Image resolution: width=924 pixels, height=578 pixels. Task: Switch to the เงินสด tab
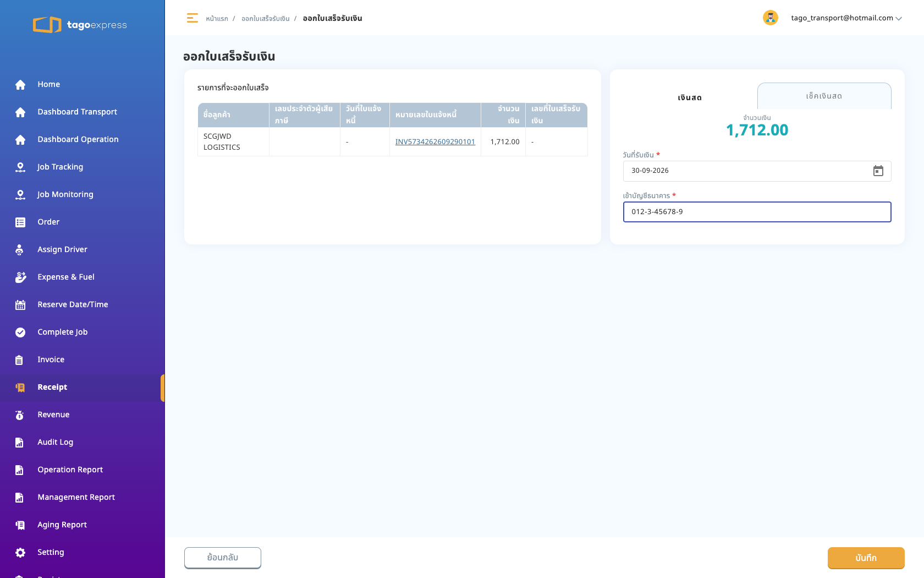(690, 97)
